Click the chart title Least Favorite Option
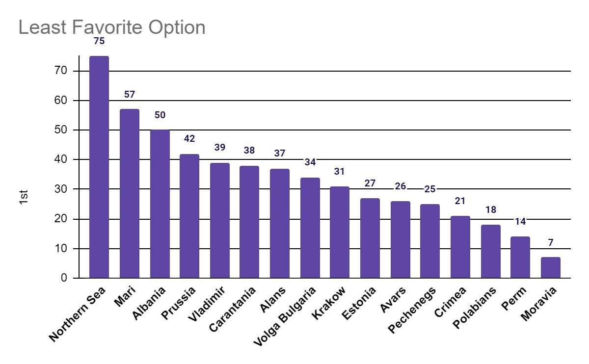 (112, 27)
